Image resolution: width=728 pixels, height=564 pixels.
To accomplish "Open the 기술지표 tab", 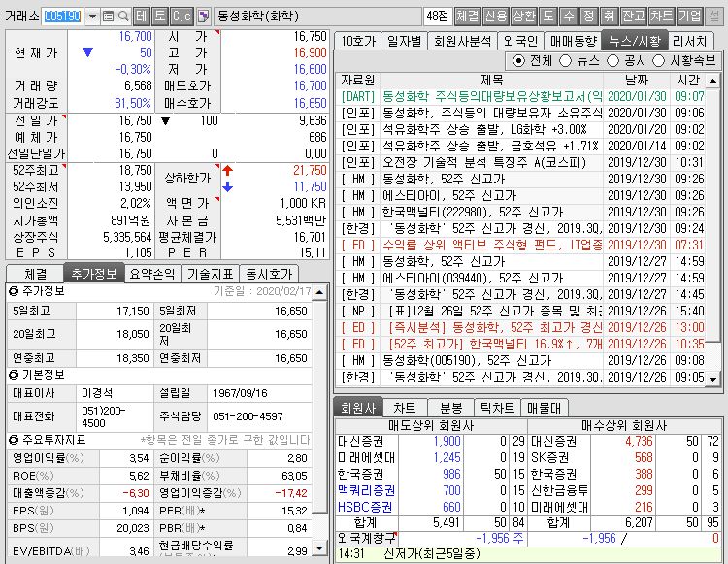I will click(x=210, y=274).
